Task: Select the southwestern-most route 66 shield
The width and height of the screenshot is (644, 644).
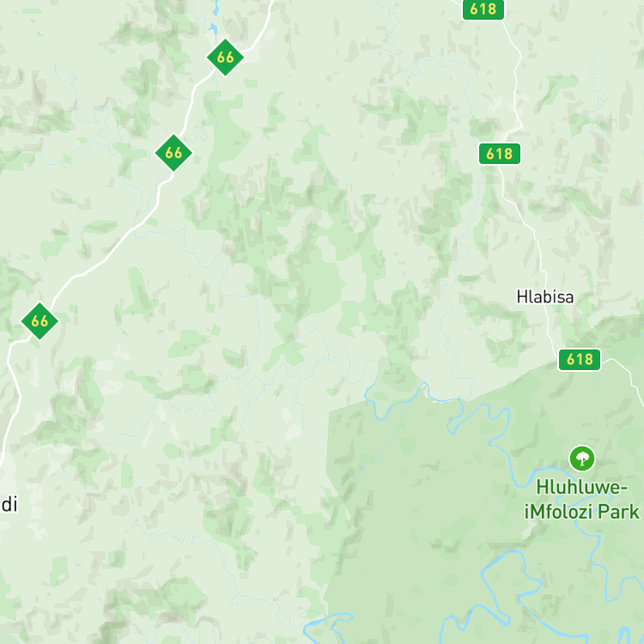Action: click(39, 321)
